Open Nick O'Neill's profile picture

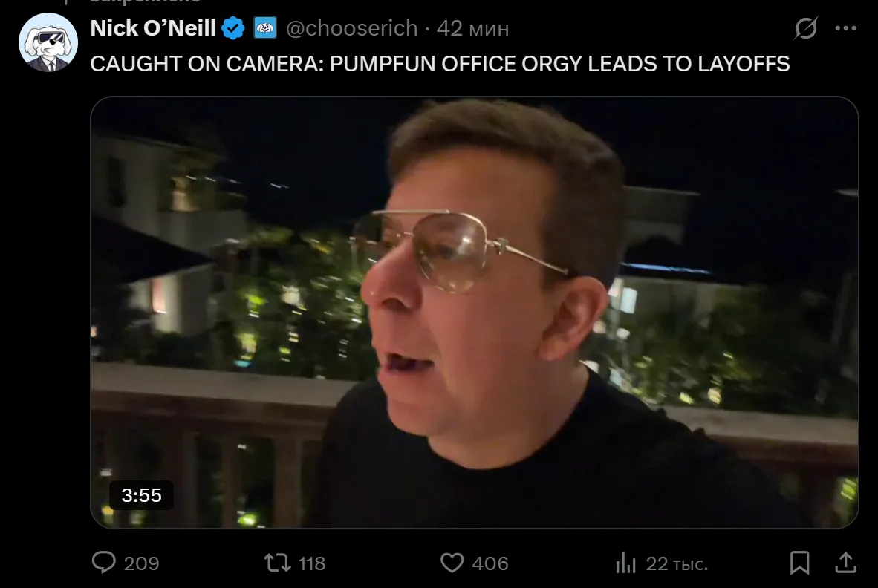48,42
